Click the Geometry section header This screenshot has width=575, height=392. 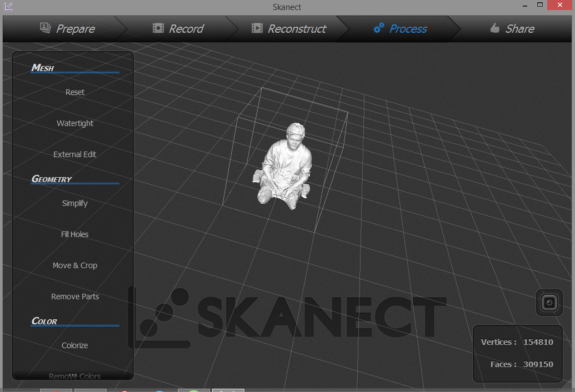tap(51, 179)
